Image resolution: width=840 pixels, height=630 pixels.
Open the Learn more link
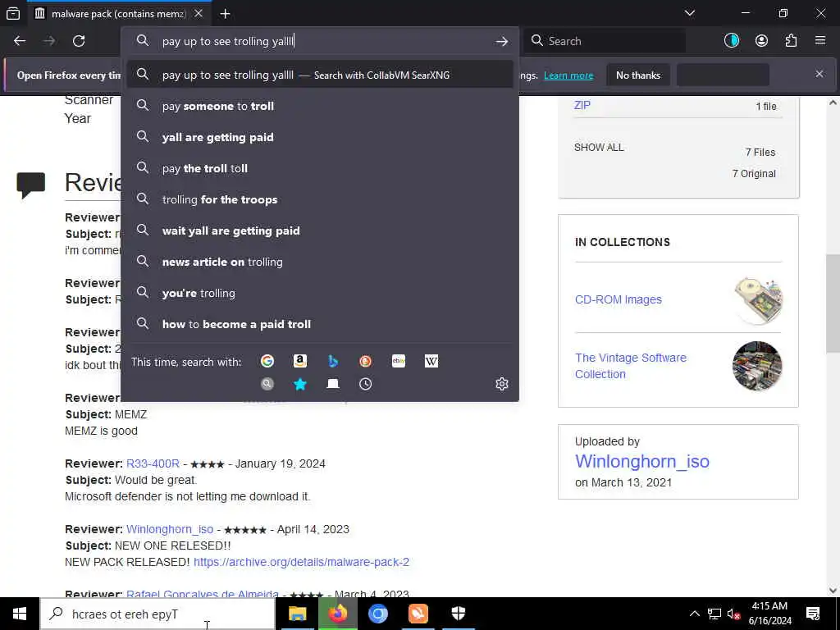coord(568,75)
